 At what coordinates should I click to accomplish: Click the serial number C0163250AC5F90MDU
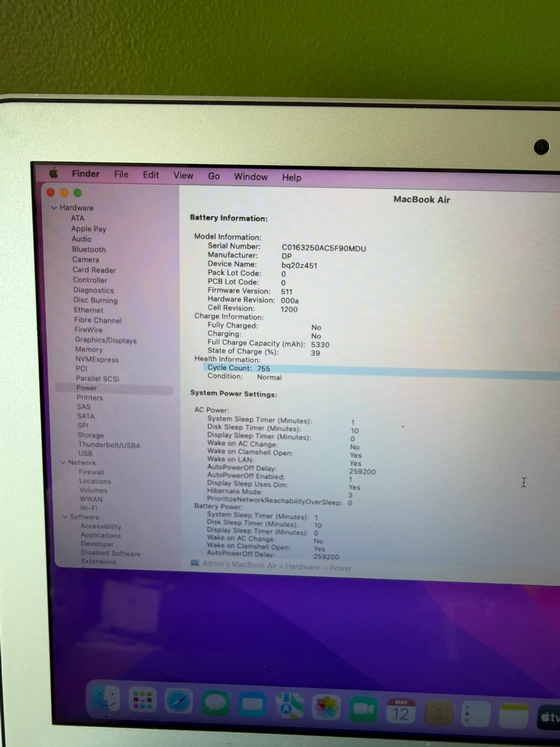pyautogui.click(x=324, y=248)
